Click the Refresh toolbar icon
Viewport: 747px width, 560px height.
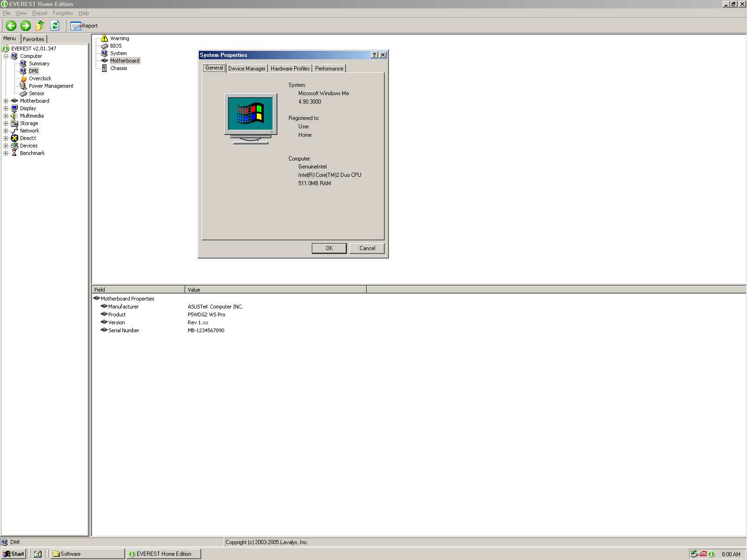click(x=55, y=26)
